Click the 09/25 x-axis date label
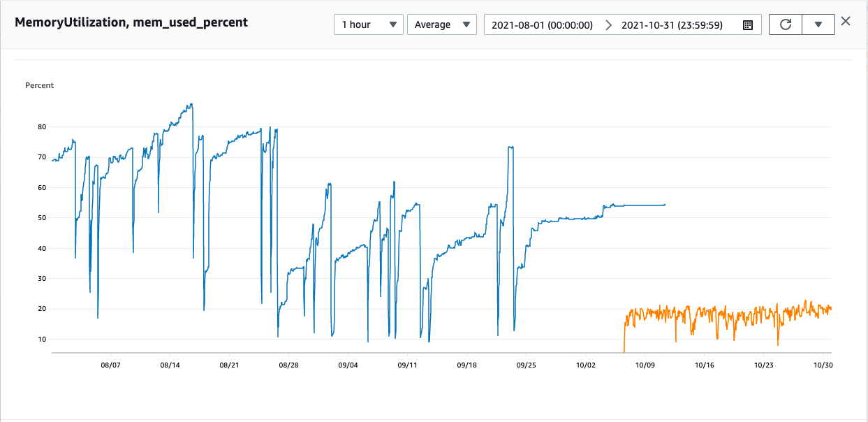This screenshot has width=868, height=422. point(526,365)
